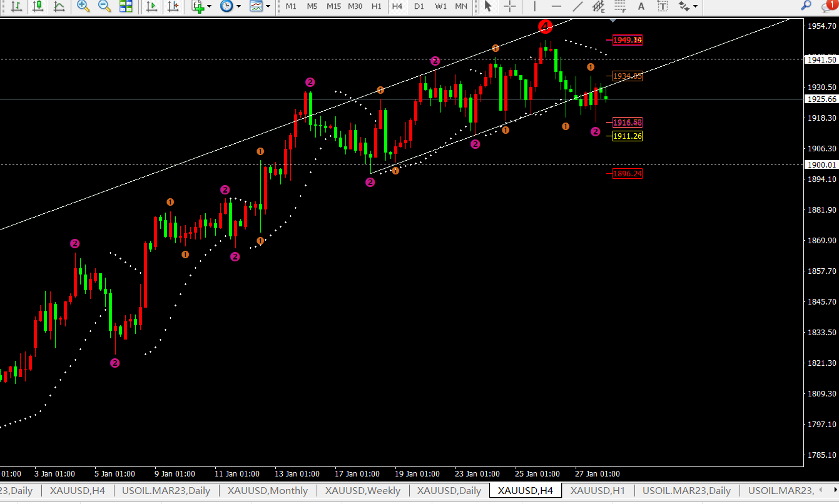Viewport: 839px width, 504px height.
Task: Open the chat notifications bubble
Action: coord(828,6)
